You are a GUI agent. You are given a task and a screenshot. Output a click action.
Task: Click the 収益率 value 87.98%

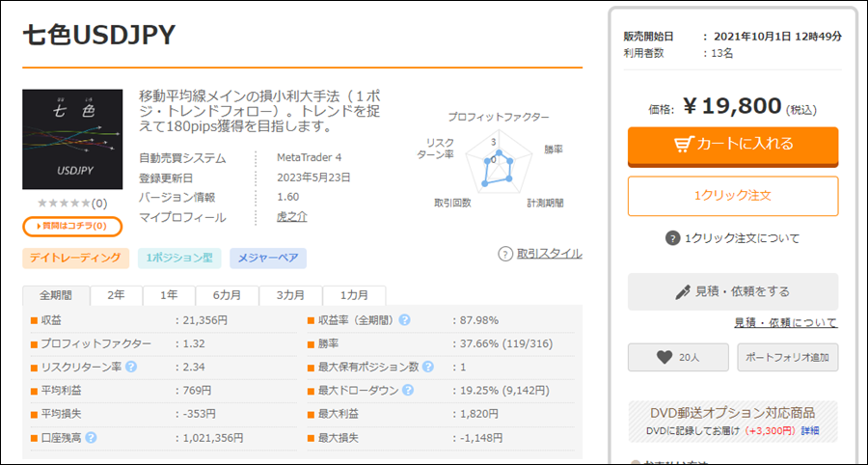[x=479, y=320]
